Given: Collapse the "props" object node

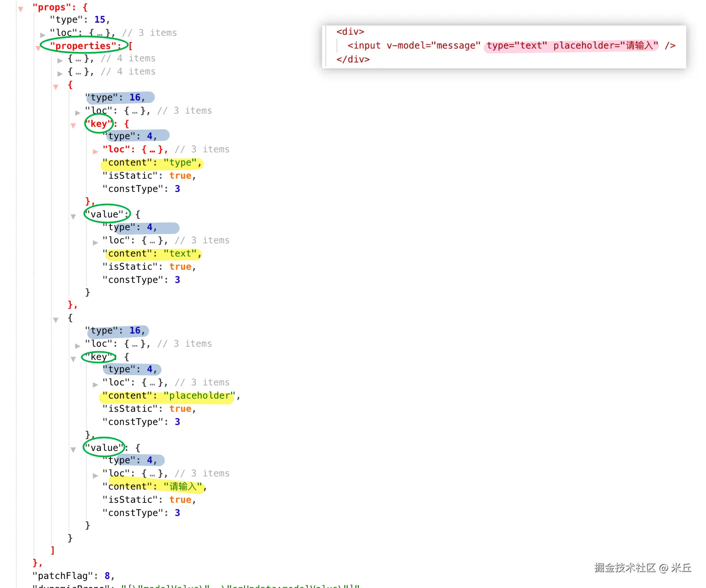Looking at the screenshot, I should pyautogui.click(x=21, y=9).
